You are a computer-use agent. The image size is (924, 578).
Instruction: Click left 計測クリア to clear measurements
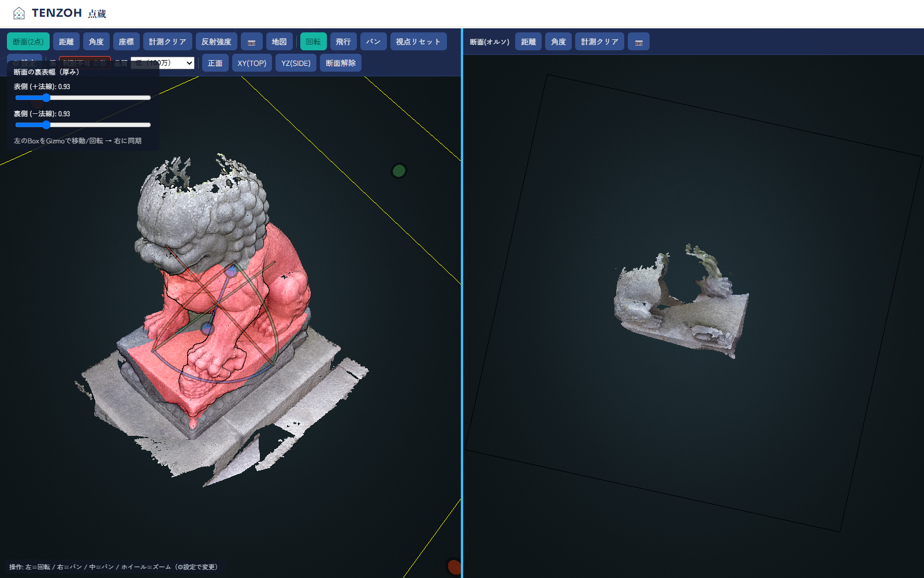[167, 42]
